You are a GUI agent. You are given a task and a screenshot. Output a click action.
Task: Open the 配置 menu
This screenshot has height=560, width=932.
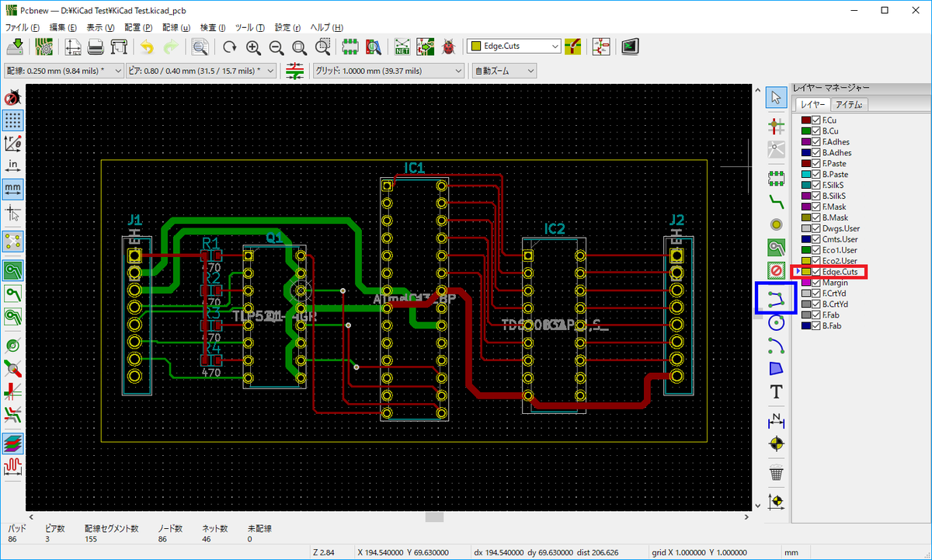[138, 27]
